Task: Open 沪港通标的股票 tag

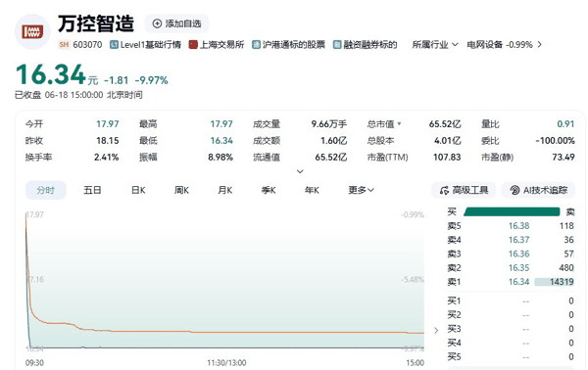Action: [x=288, y=45]
